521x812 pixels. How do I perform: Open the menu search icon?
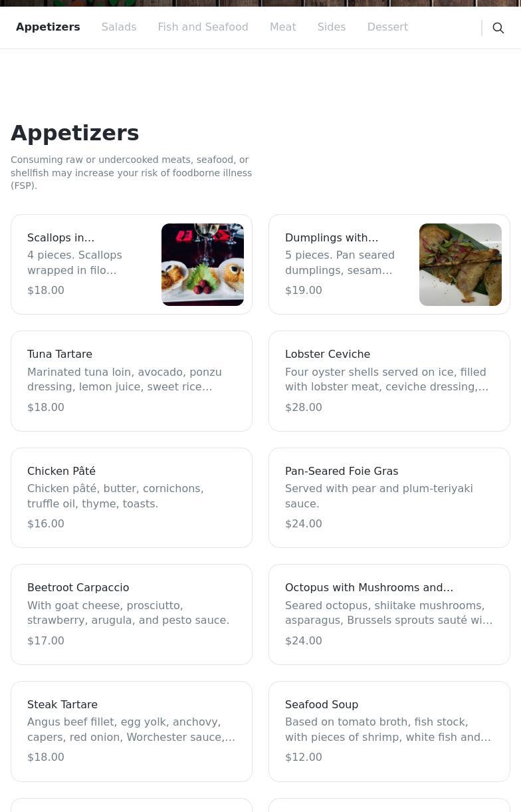click(498, 28)
